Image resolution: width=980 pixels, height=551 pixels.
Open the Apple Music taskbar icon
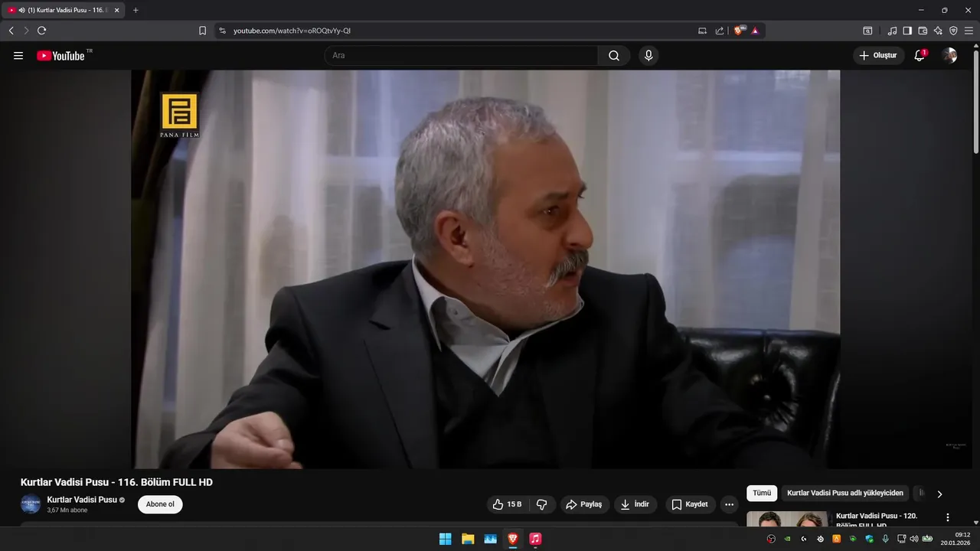pos(535,539)
